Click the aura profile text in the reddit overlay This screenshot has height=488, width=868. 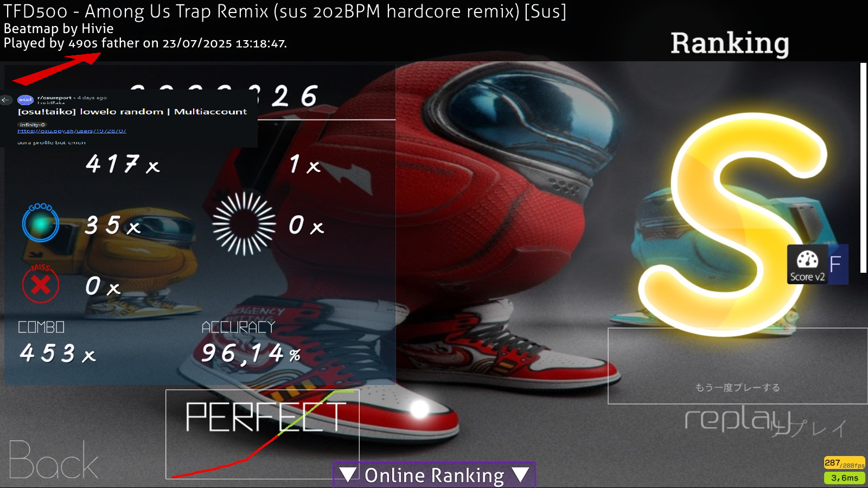pos(52,143)
